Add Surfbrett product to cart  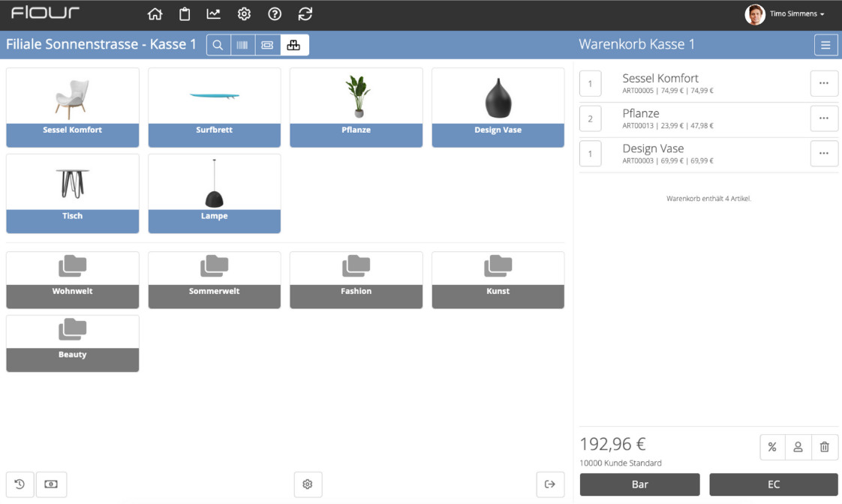(215, 107)
